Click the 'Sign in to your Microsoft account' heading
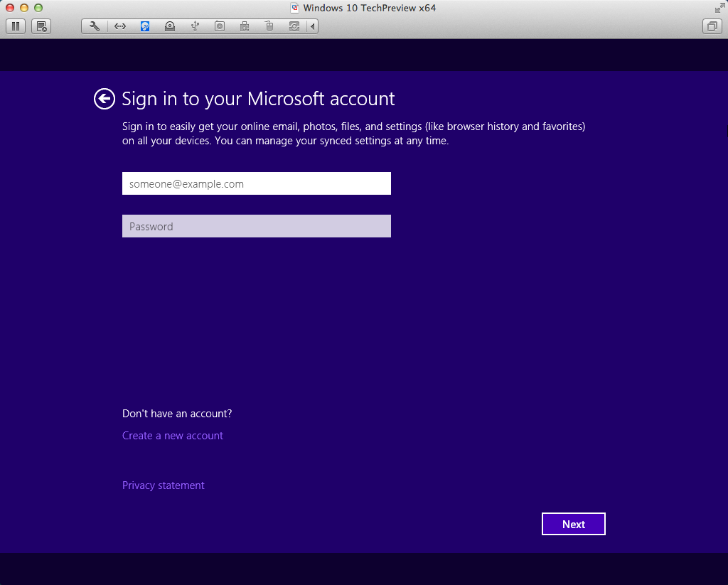The image size is (728, 585). (258, 99)
